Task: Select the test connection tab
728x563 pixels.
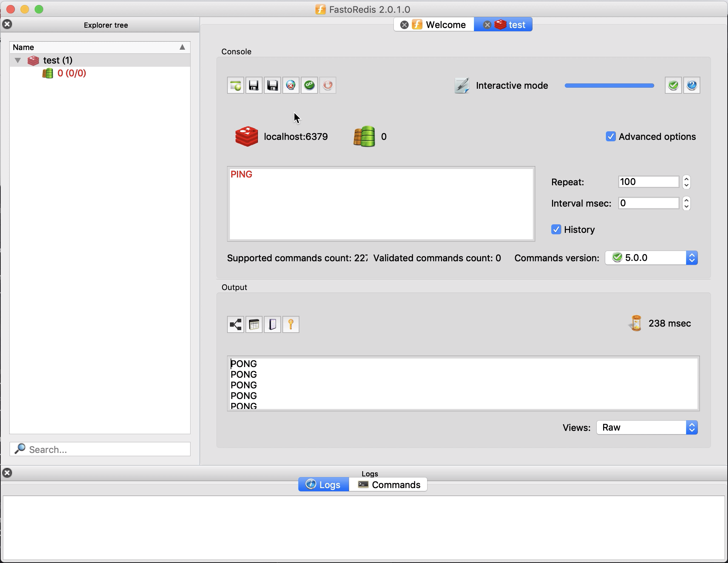Action: [x=503, y=25]
